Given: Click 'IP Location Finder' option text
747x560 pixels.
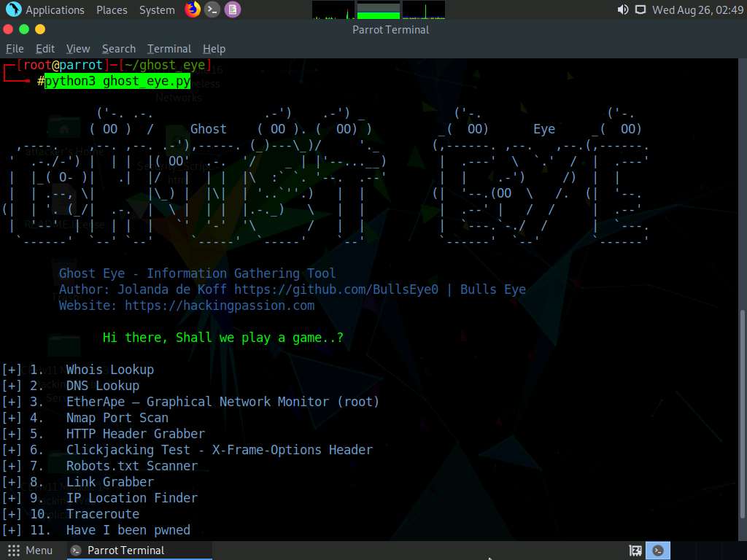Looking at the screenshot, I should pyautogui.click(x=132, y=497).
